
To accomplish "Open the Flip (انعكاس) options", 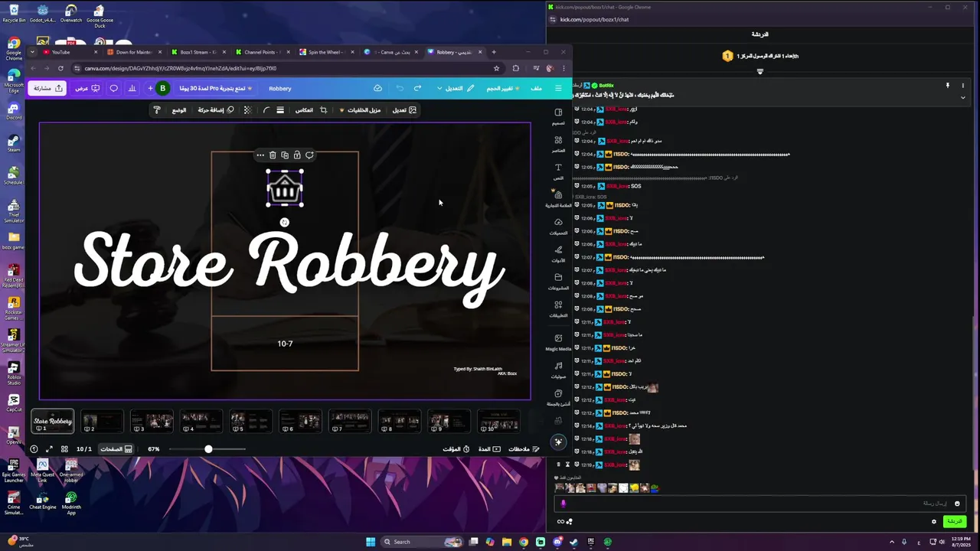I will click(304, 110).
